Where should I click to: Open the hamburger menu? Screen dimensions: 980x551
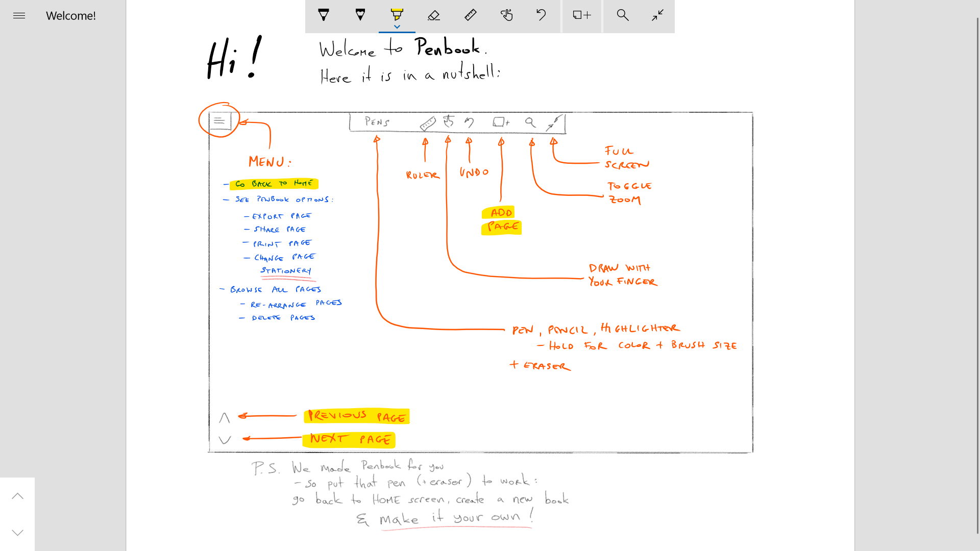(x=19, y=16)
